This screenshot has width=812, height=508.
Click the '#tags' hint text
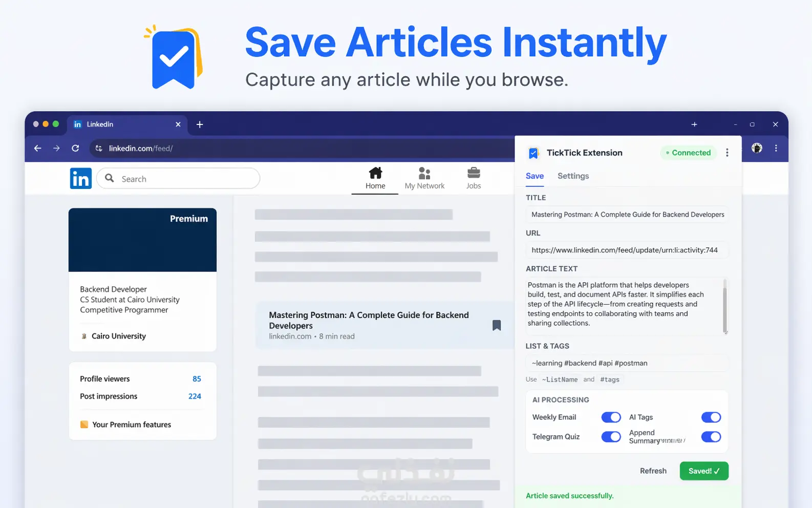610,379
